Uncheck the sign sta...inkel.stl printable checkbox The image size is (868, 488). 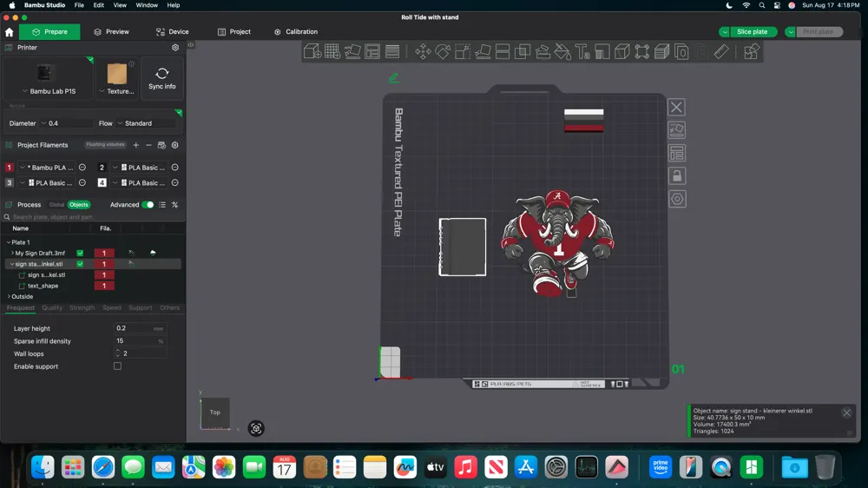pos(80,264)
